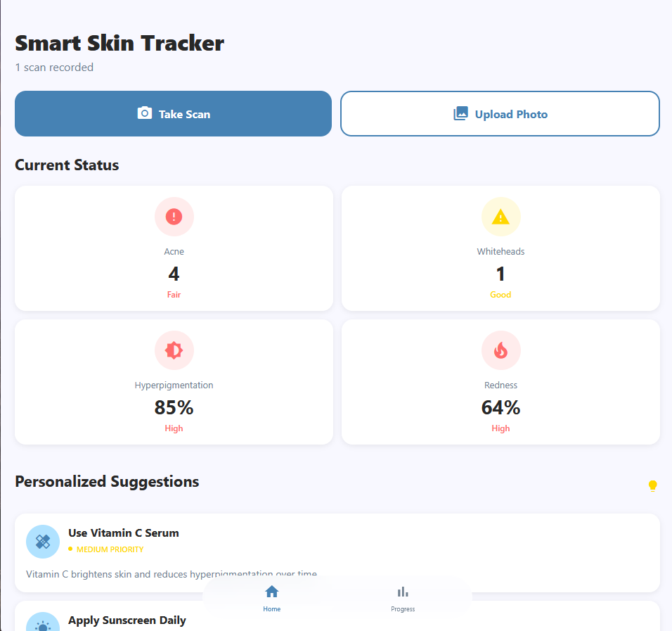
Task: Open the Apply Sunscreen Daily suggestion title
Action: point(127,620)
